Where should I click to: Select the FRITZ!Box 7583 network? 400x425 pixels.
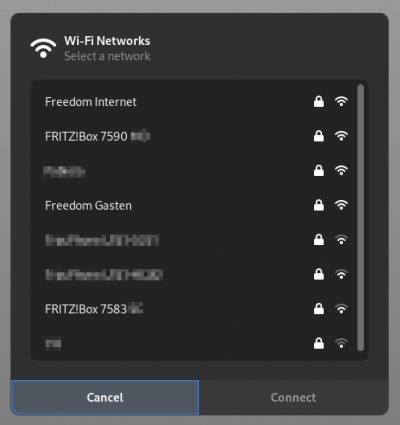[194, 309]
